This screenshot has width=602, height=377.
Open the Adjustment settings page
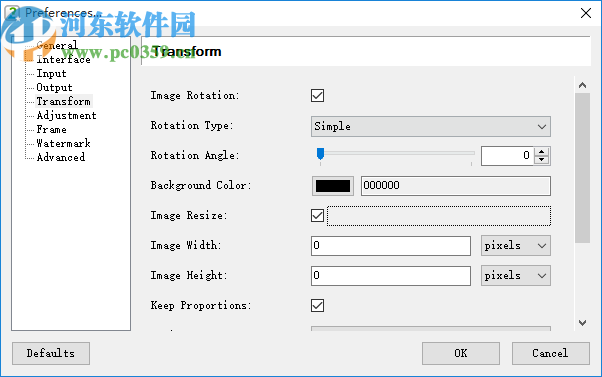pos(66,115)
